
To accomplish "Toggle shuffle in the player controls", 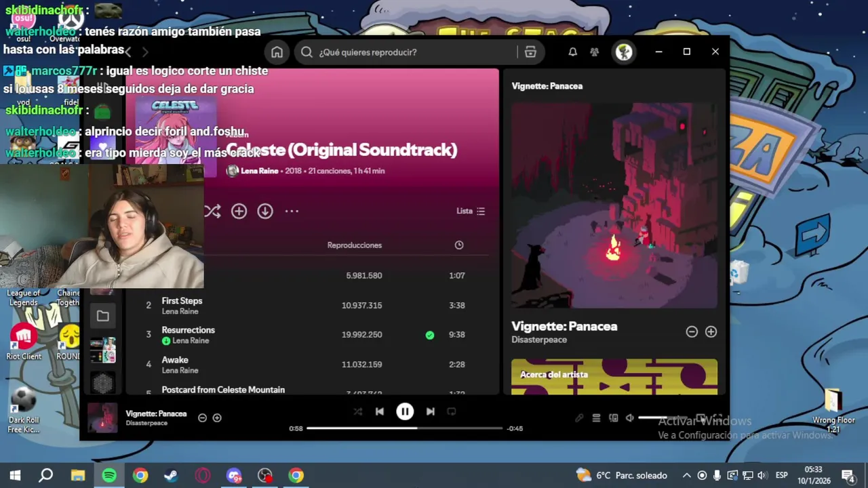I will click(358, 411).
